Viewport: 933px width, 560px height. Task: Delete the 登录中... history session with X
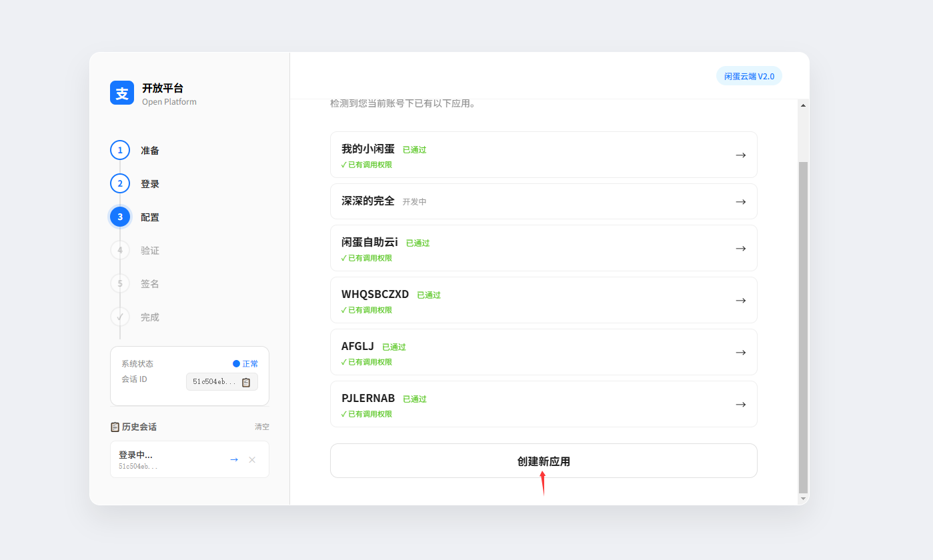252,459
